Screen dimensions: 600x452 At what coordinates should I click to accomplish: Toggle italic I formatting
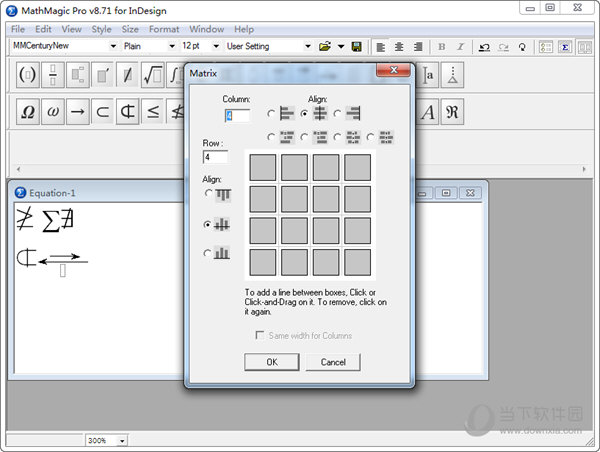[x=460, y=47]
